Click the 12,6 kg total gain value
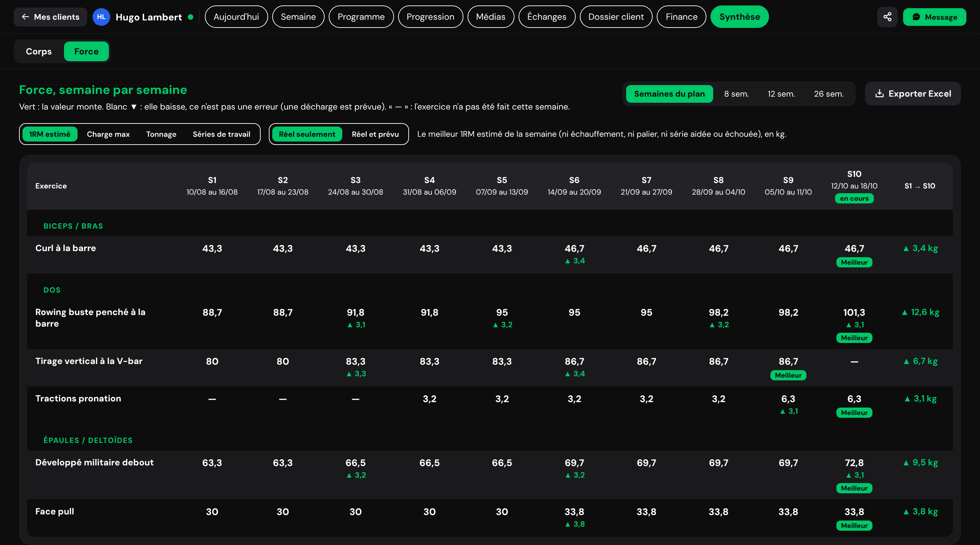The image size is (980, 545). tap(920, 312)
